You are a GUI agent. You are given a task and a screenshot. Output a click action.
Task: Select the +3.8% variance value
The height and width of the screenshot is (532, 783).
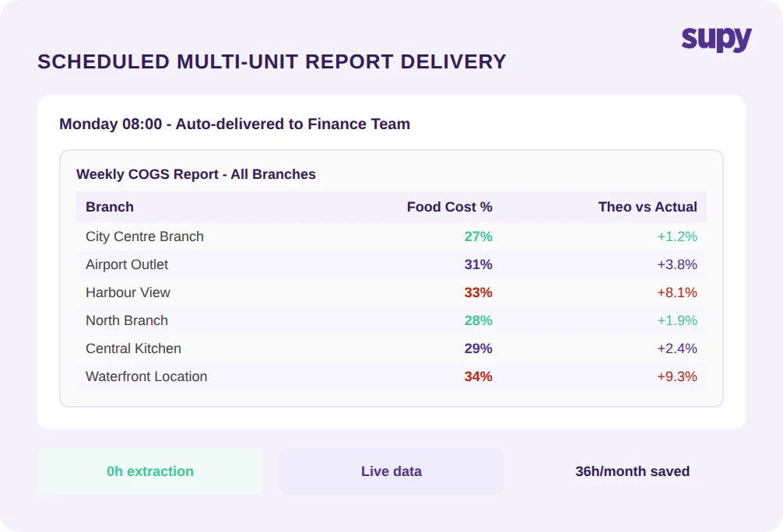(x=677, y=264)
